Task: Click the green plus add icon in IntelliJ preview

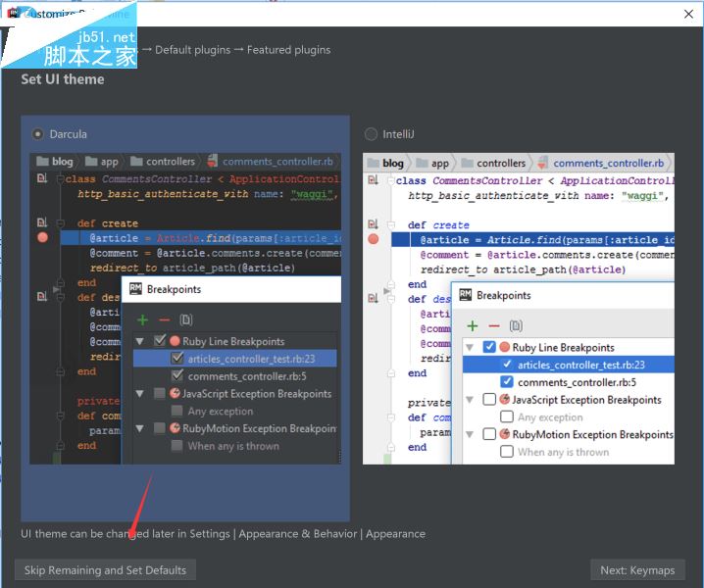Action: 473,326
